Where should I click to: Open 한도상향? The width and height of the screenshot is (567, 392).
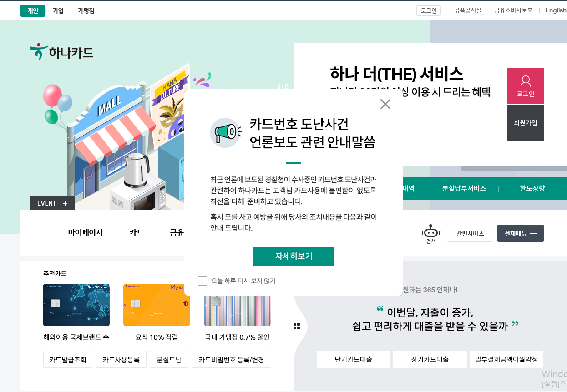tap(532, 188)
